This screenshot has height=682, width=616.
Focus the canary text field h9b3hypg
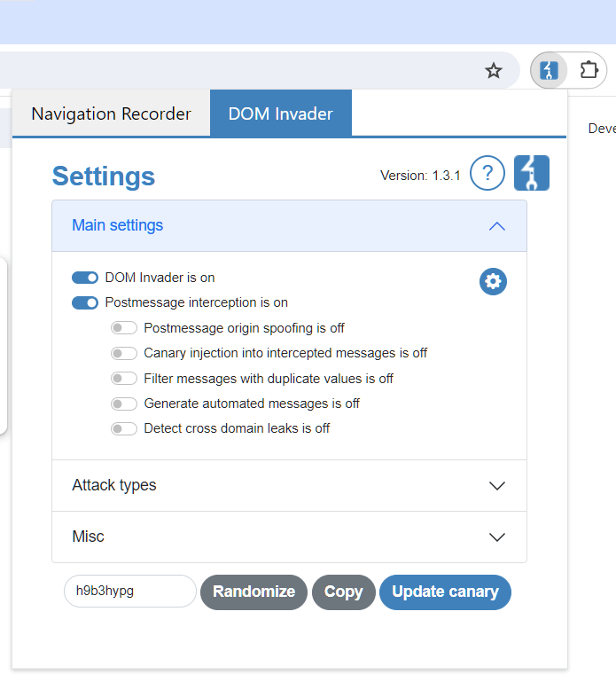click(130, 591)
